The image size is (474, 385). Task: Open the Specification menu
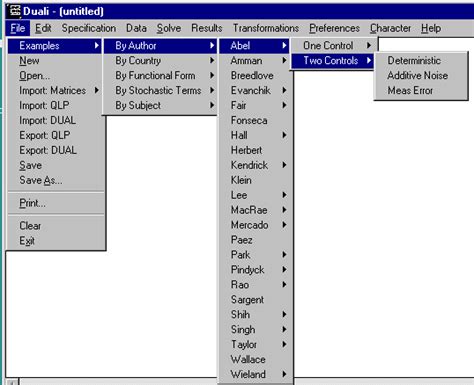tap(89, 28)
